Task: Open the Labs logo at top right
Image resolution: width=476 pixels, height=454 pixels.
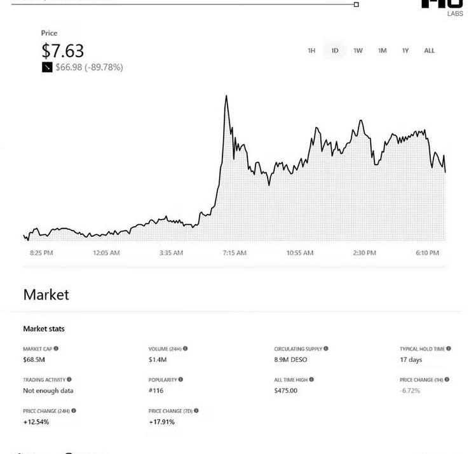Action: (x=442, y=6)
